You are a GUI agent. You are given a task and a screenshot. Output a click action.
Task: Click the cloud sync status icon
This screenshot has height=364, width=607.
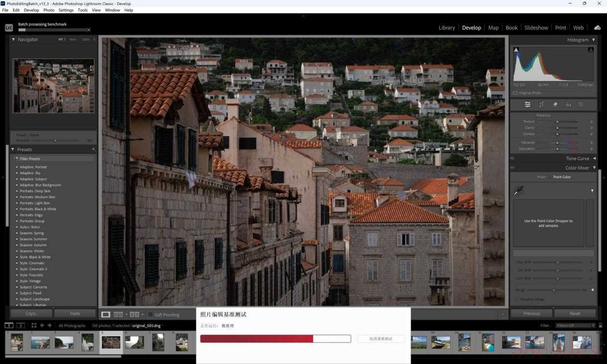pyautogui.click(x=597, y=28)
